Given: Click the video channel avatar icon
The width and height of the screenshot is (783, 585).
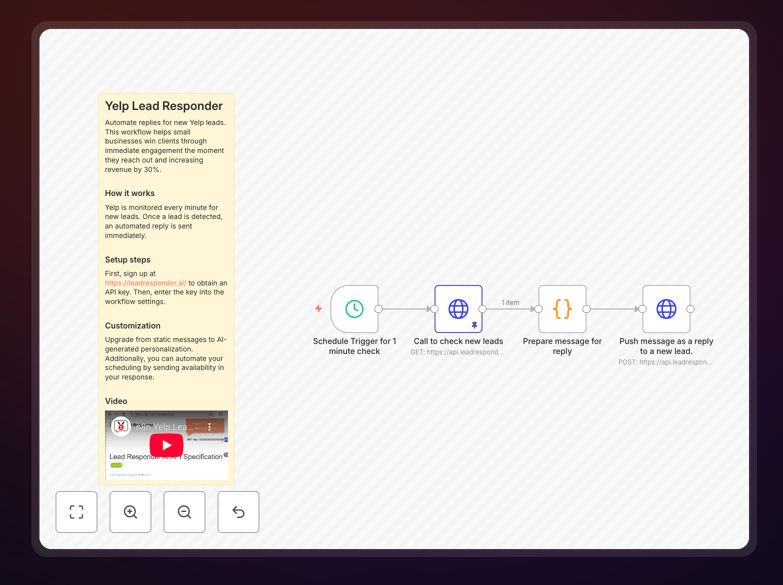Looking at the screenshot, I should tap(121, 427).
